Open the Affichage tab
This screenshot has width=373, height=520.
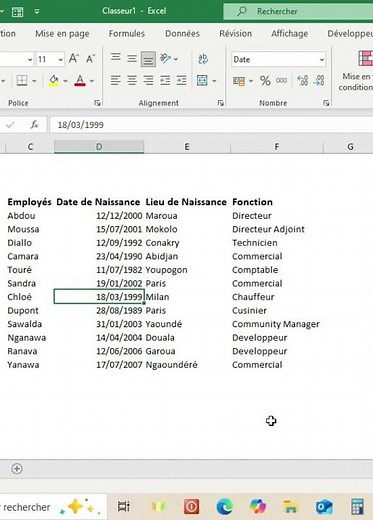pos(289,34)
